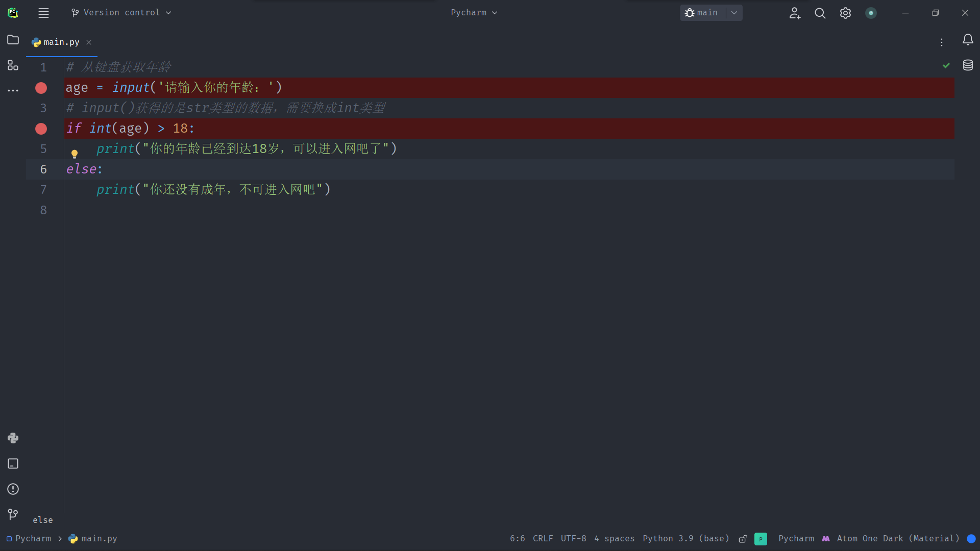
Task: Toggle the read-only lock in status bar
Action: (x=743, y=539)
